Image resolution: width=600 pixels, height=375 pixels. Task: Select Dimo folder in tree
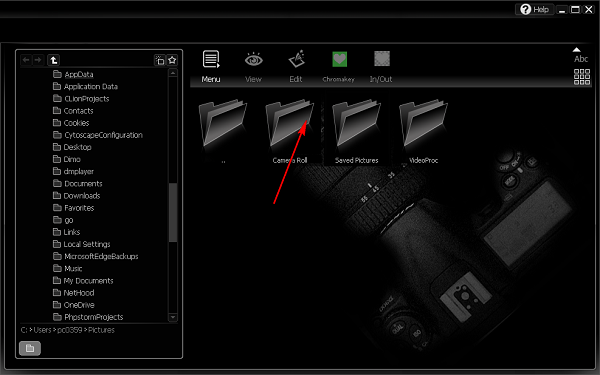[x=67, y=159]
